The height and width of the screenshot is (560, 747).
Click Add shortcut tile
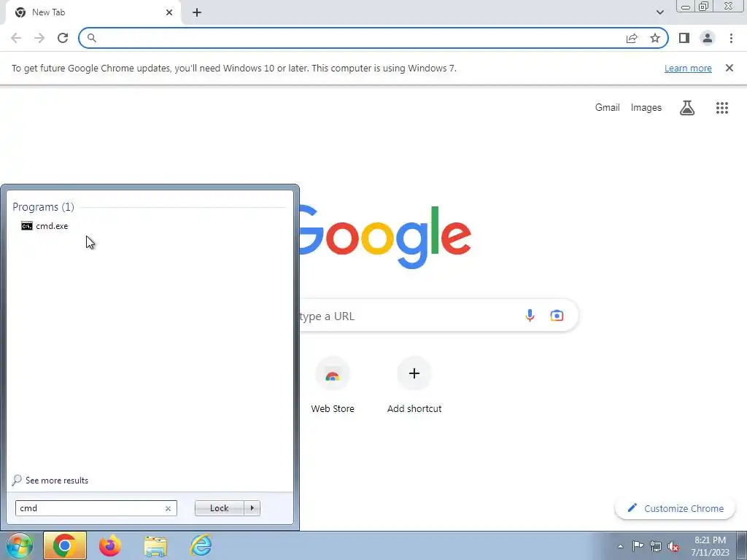(x=414, y=385)
